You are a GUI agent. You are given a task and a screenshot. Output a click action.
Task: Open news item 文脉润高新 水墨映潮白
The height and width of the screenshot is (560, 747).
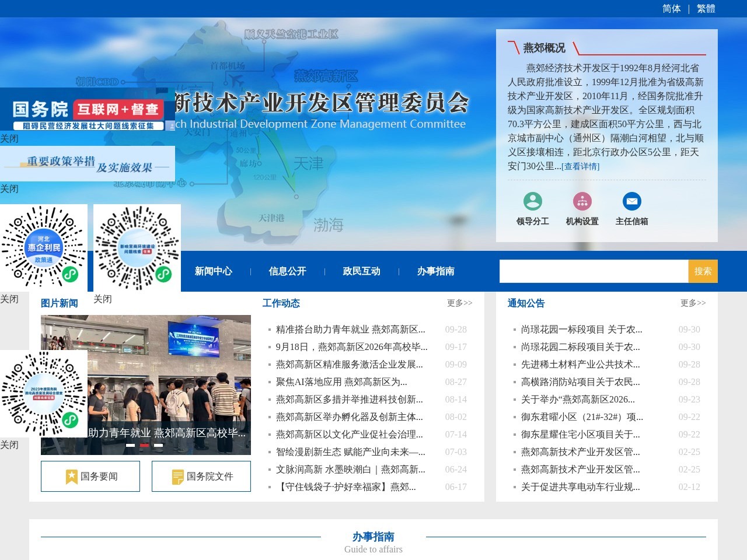[x=351, y=470]
